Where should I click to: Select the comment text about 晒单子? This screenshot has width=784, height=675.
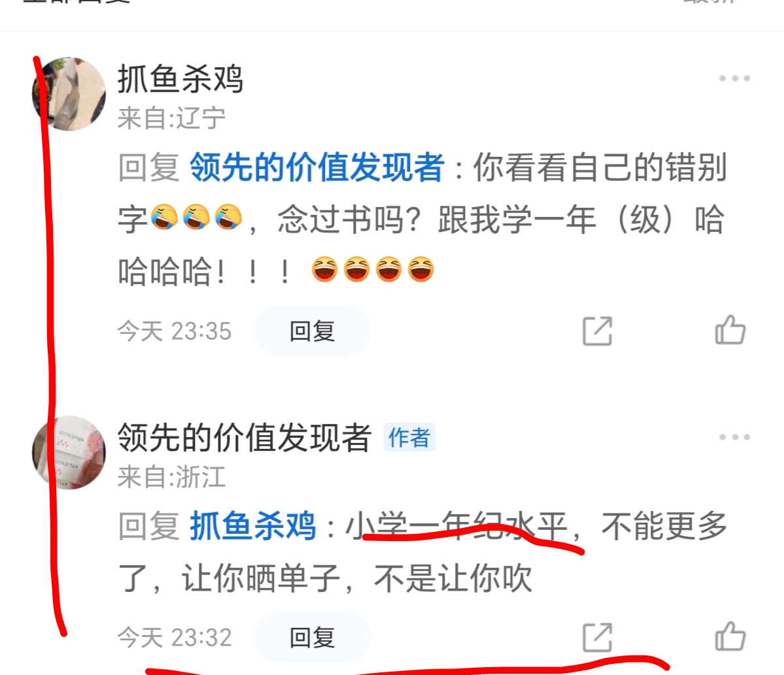[422, 552]
